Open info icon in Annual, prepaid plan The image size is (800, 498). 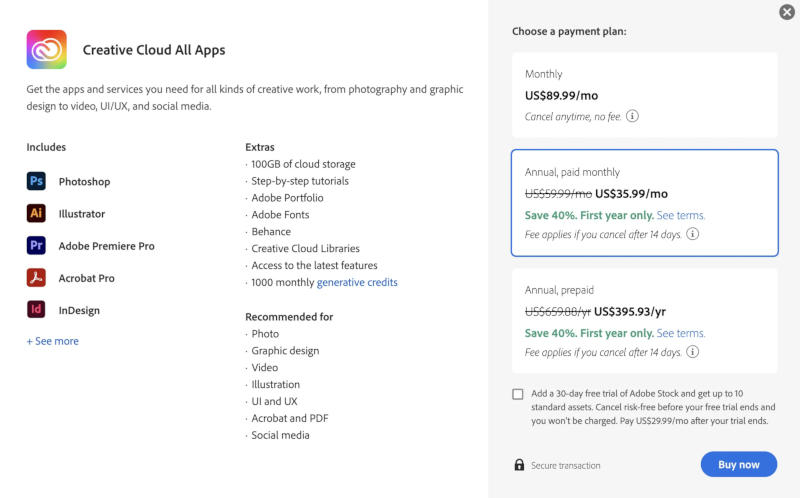tap(692, 352)
